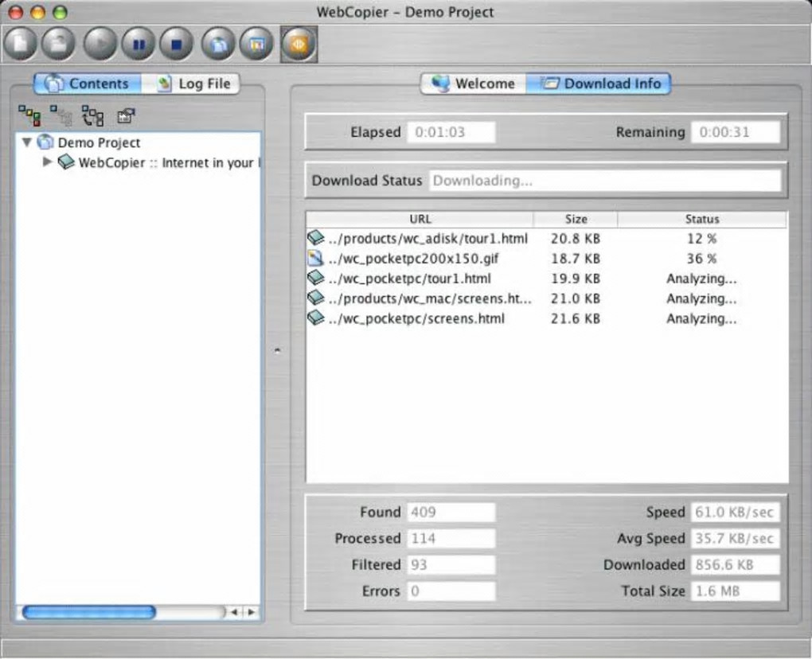Viewport: 812px width, 659px height.
Task: Click the properties icon above the tree
Action: [x=126, y=115]
